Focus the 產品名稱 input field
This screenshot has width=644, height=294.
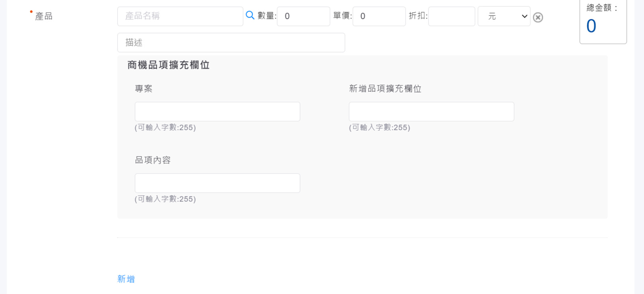tap(180, 16)
